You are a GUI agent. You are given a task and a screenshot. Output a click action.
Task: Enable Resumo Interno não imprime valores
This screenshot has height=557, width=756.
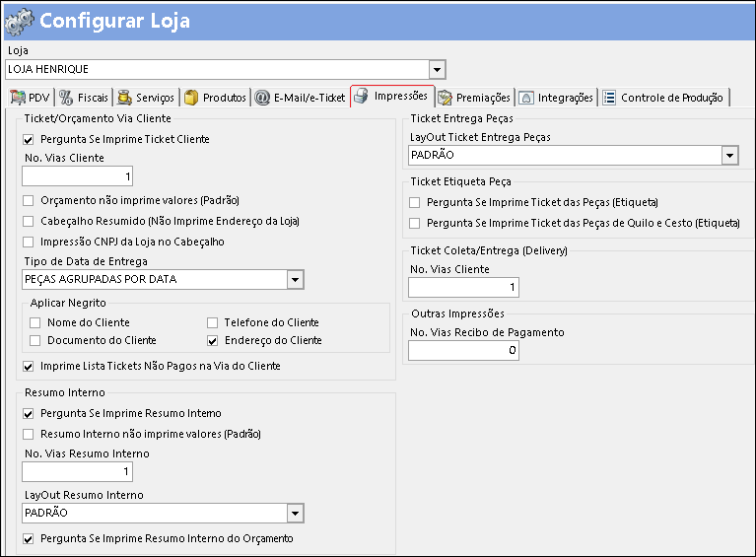point(29,435)
